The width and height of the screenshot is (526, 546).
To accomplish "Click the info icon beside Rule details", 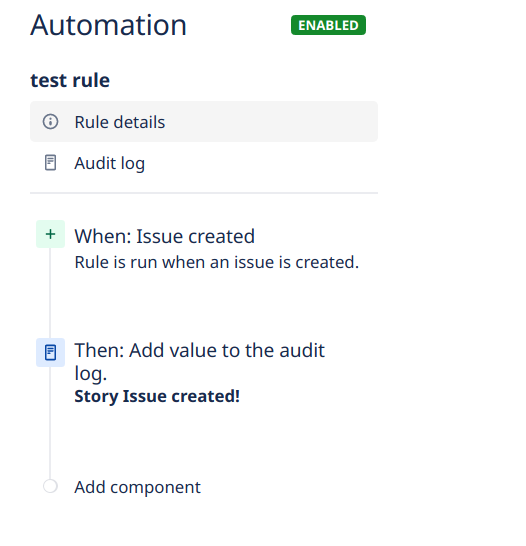I will [50, 122].
